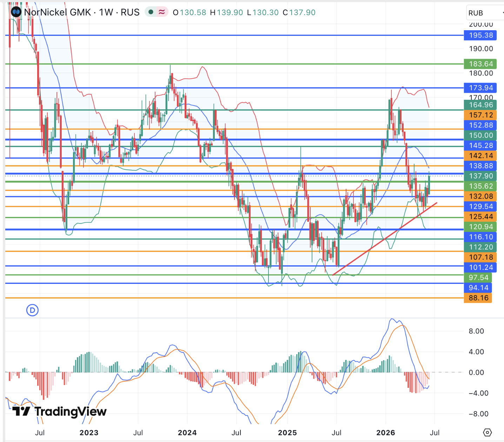Image resolution: width=504 pixels, height=442 pixels.
Task: Click the TradingView logo
Action: (59, 411)
